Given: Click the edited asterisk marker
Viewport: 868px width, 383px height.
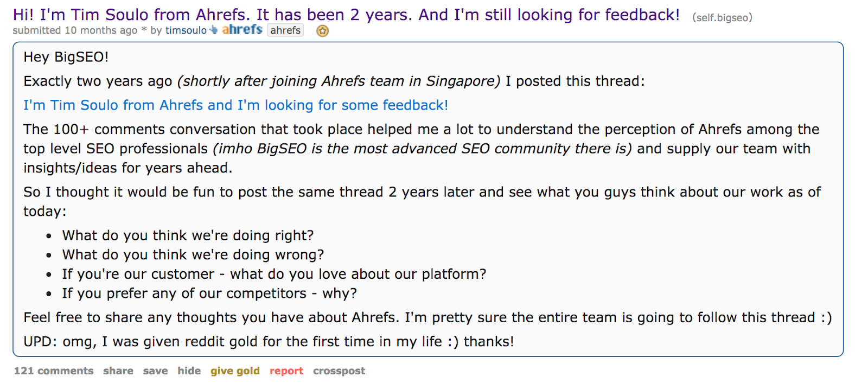Looking at the screenshot, I should tap(142, 31).
